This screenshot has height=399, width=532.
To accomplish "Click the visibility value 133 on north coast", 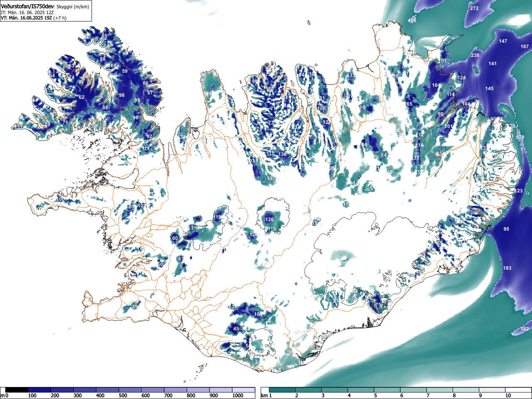I will tap(352, 76).
